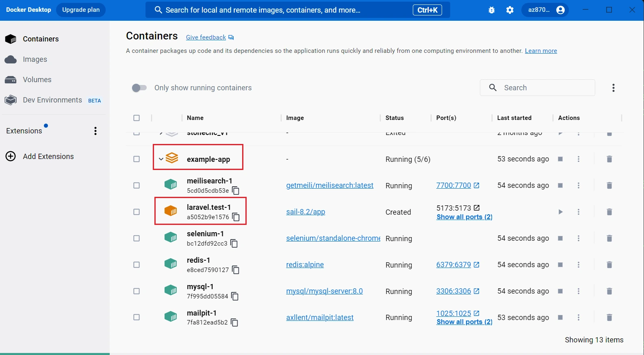Start the laravel.test-1 container
This screenshot has height=355, width=644.
560,212
